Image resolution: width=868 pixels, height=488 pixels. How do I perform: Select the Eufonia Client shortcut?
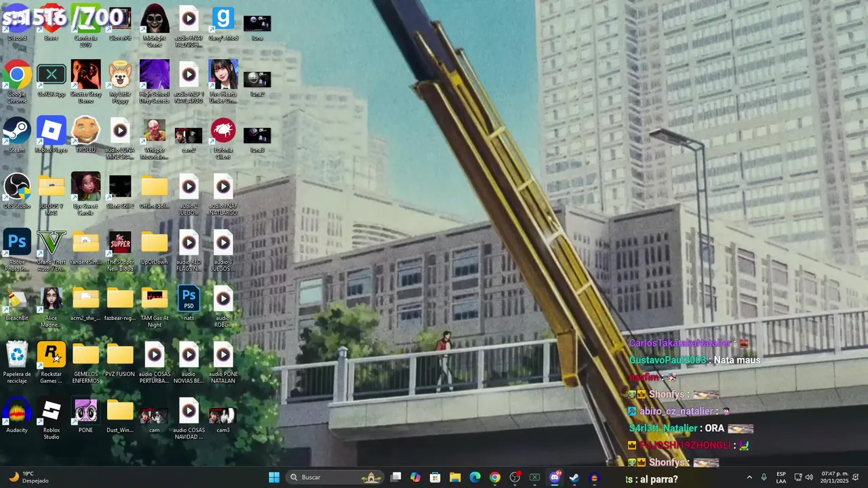click(x=223, y=138)
